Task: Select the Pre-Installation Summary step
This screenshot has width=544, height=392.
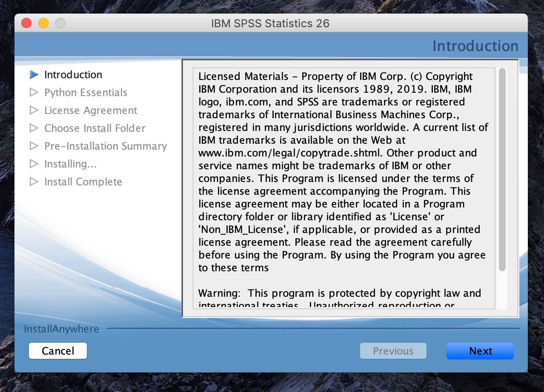Action: point(106,146)
